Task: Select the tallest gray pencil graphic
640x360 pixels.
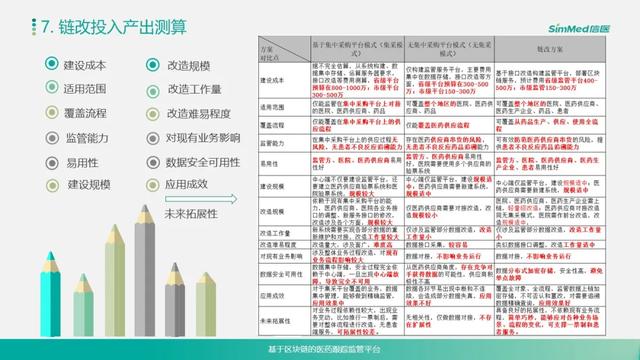Action: click(145, 271)
